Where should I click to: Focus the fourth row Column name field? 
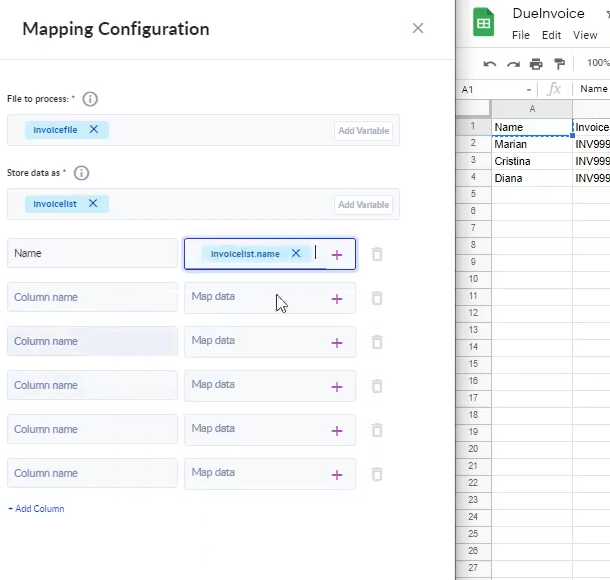[x=92, y=385]
